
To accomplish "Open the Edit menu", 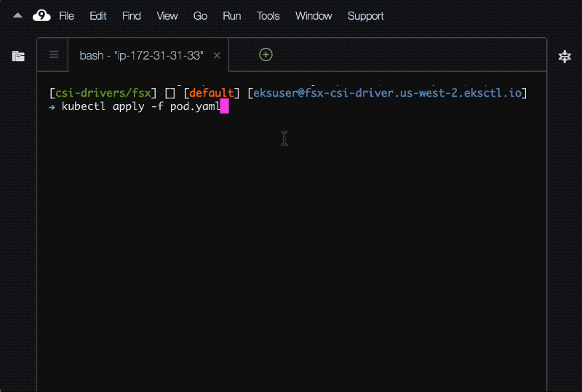I will pos(98,16).
